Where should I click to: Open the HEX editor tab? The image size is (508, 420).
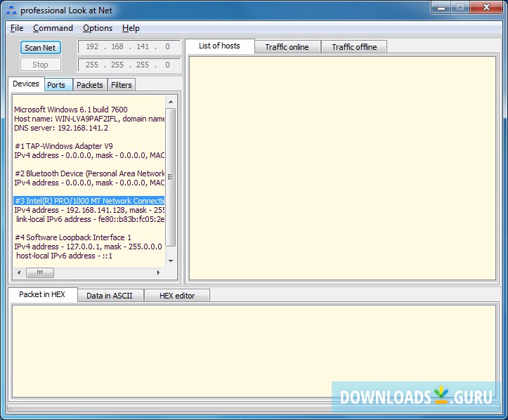tap(177, 296)
